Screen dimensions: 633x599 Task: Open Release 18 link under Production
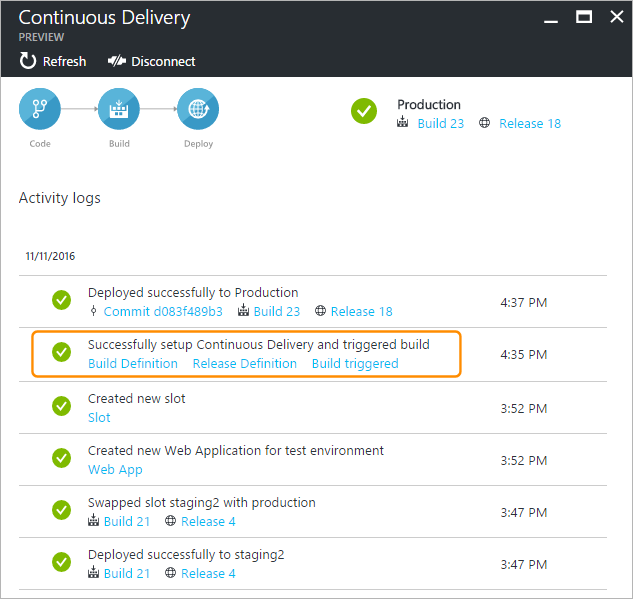[x=529, y=123]
